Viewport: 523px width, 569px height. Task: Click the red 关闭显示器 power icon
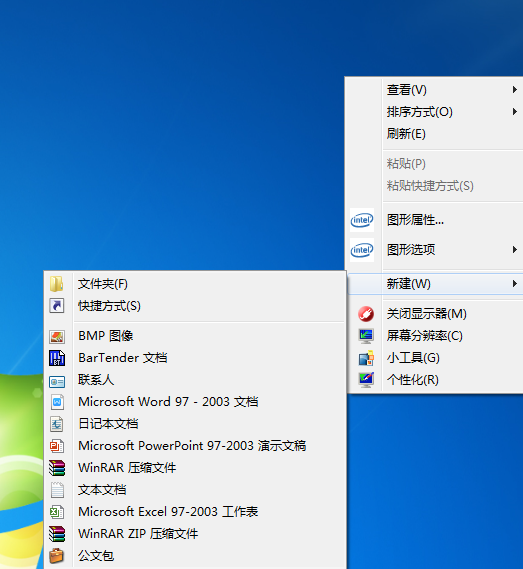coord(366,314)
